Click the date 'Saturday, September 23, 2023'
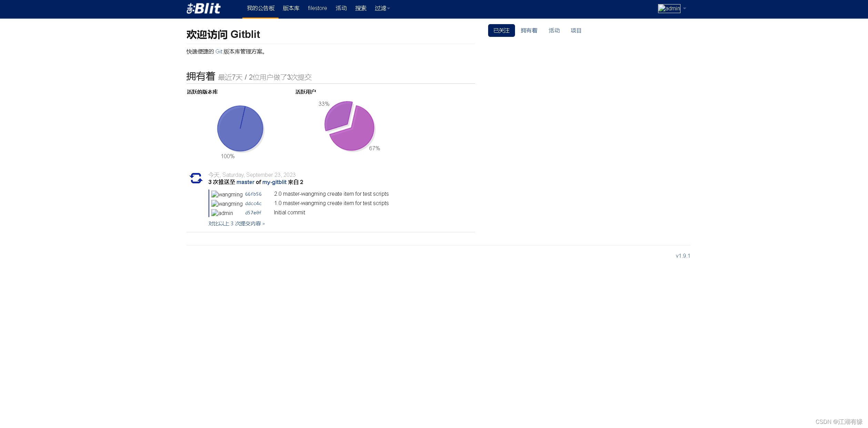Screen dimensions: 868x428 [x=259, y=175]
